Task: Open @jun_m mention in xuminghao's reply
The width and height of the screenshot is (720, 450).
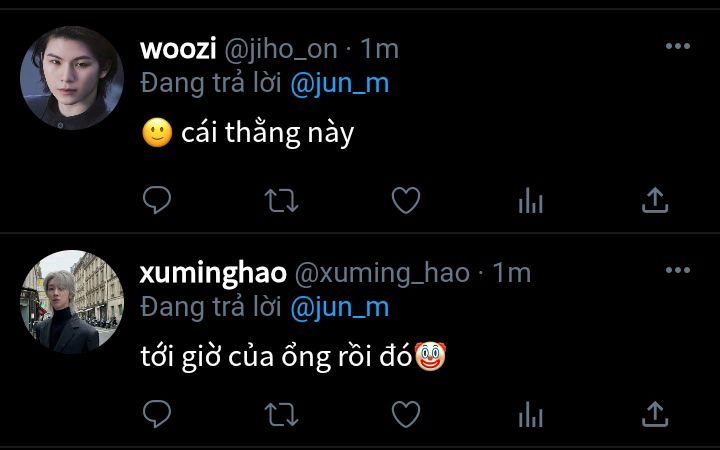Action: (340, 308)
